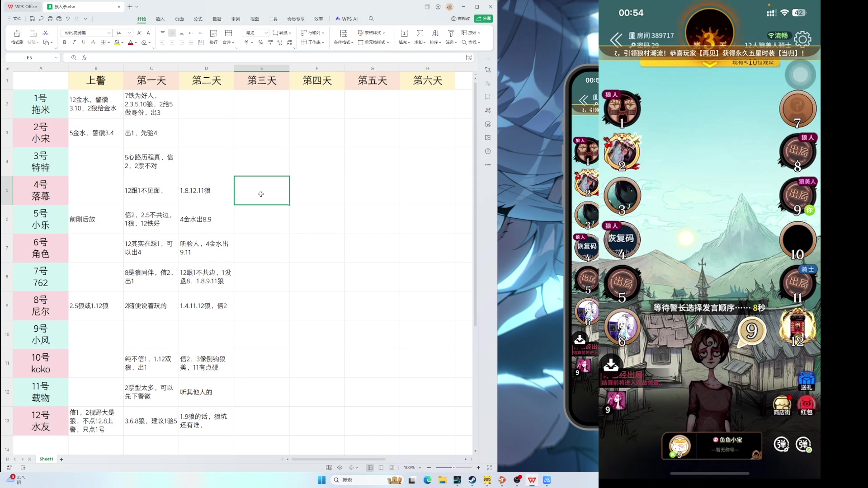Open the font size 14 dropdown
Viewport: 868px width, 488px height.
click(x=130, y=33)
